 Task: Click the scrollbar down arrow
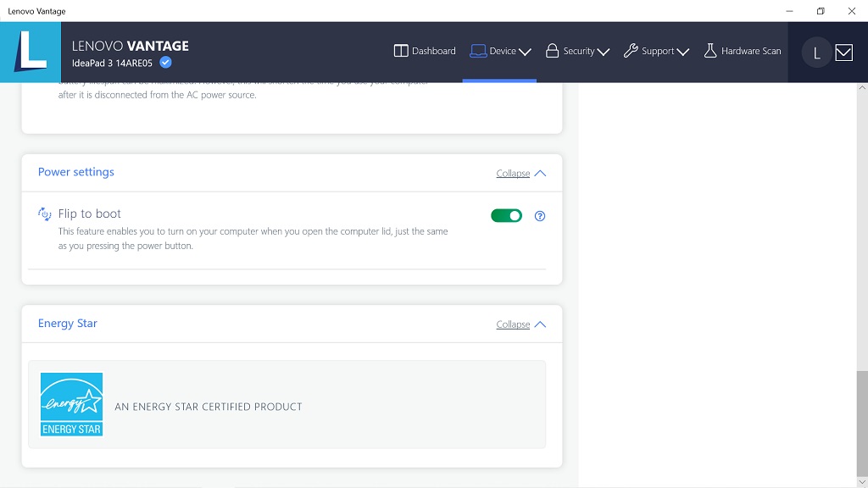[x=862, y=482]
